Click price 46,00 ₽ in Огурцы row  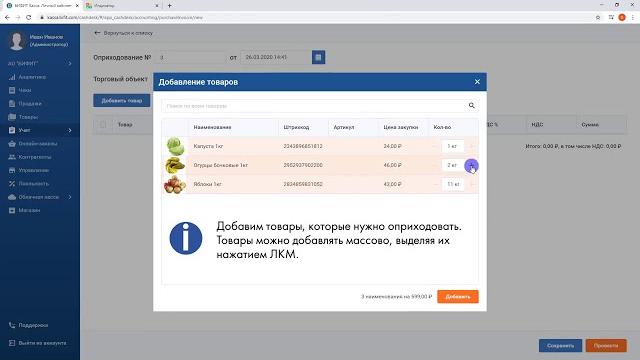point(393,165)
